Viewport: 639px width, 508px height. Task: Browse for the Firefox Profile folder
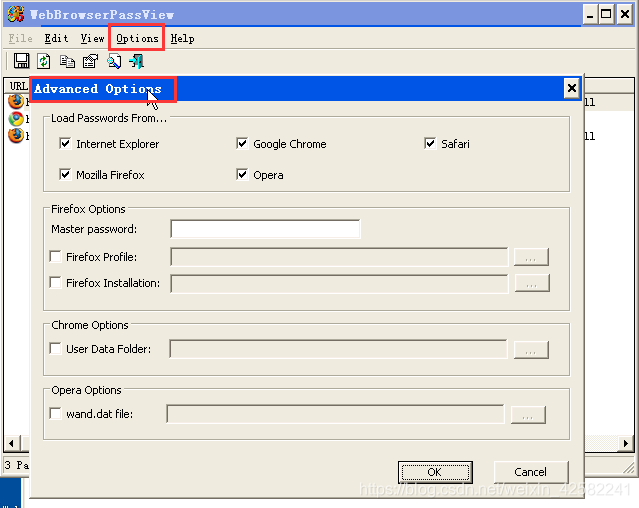531,257
